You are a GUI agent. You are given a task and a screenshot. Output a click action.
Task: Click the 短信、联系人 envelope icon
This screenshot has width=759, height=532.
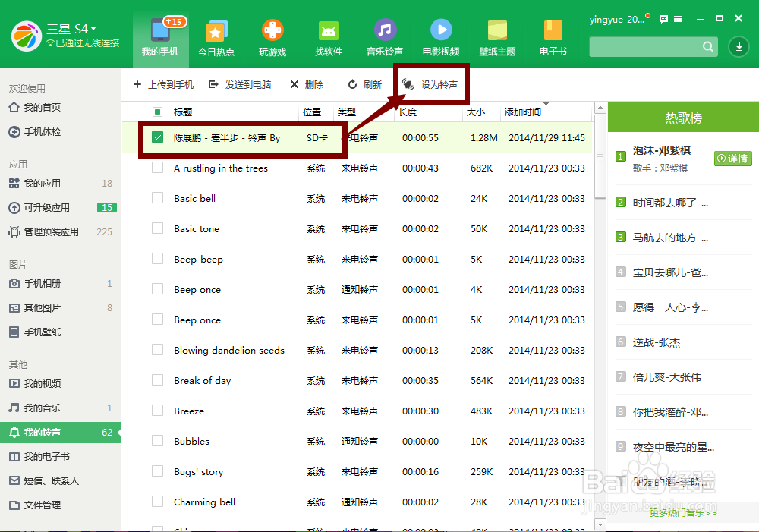coord(14,480)
